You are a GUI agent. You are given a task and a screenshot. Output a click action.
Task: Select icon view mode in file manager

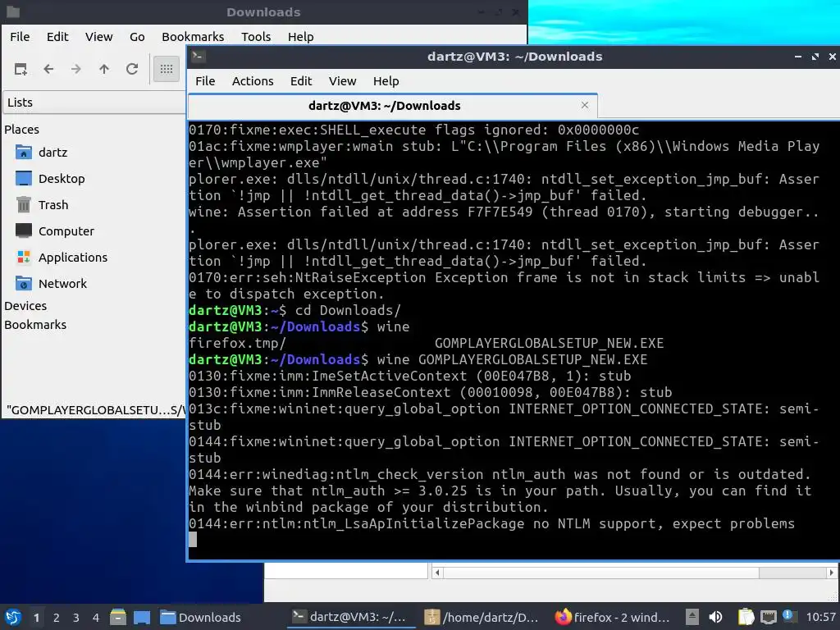166,69
